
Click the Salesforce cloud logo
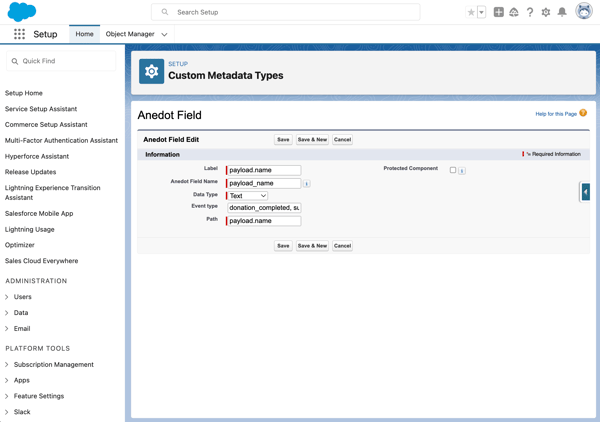[22, 11]
